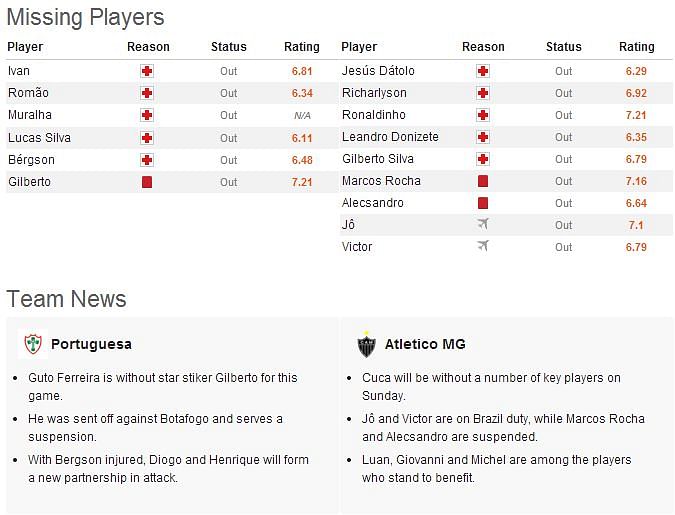Click the Portuguesa team name heading
The height and width of the screenshot is (515, 675).
91,344
